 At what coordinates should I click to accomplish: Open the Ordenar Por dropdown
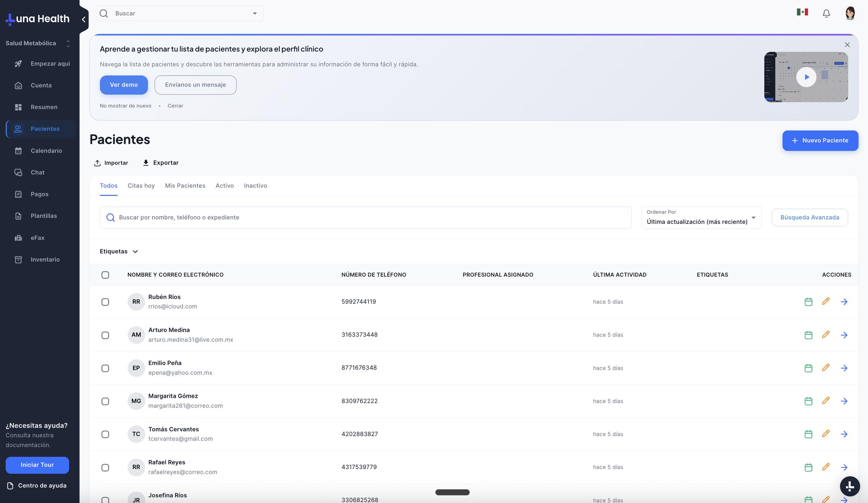click(x=701, y=218)
